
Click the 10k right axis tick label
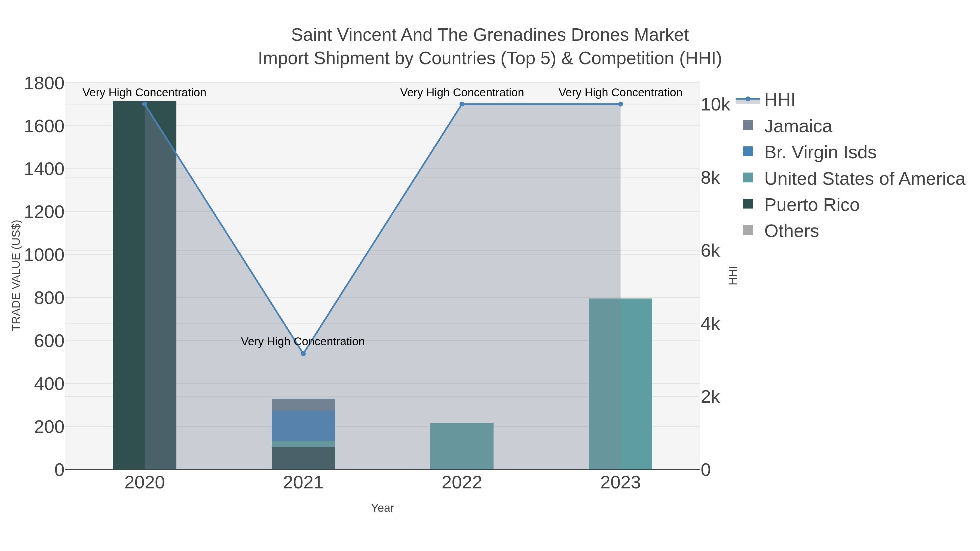click(x=716, y=104)
